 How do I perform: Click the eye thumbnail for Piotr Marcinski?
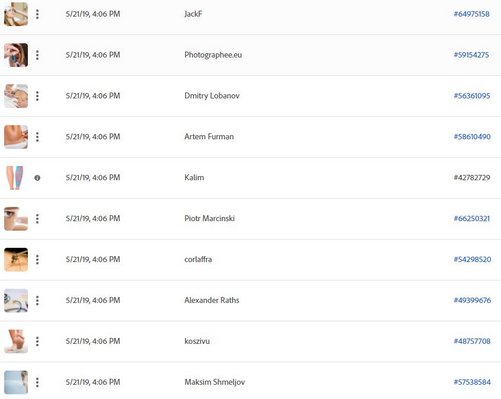(16, 219)
